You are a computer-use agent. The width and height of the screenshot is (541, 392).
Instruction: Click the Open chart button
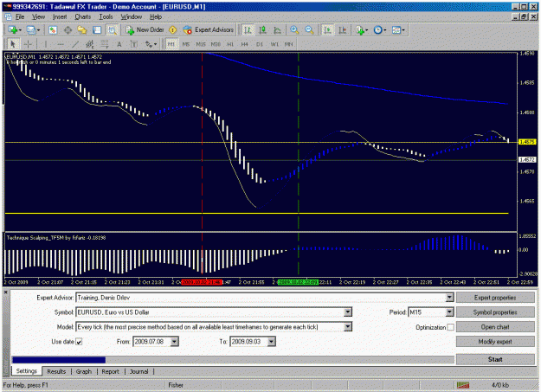click(x=495, y=327)
